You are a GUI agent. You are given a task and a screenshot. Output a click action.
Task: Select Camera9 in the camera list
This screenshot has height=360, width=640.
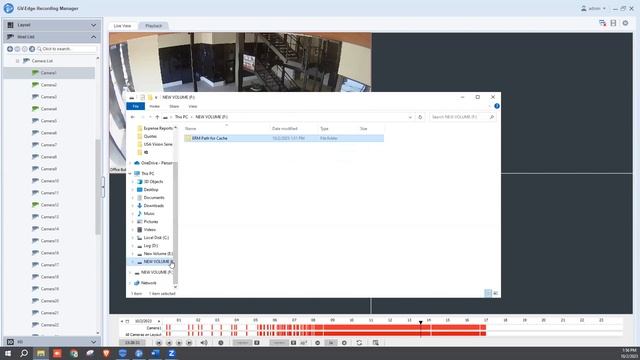[x=49, y=169]
